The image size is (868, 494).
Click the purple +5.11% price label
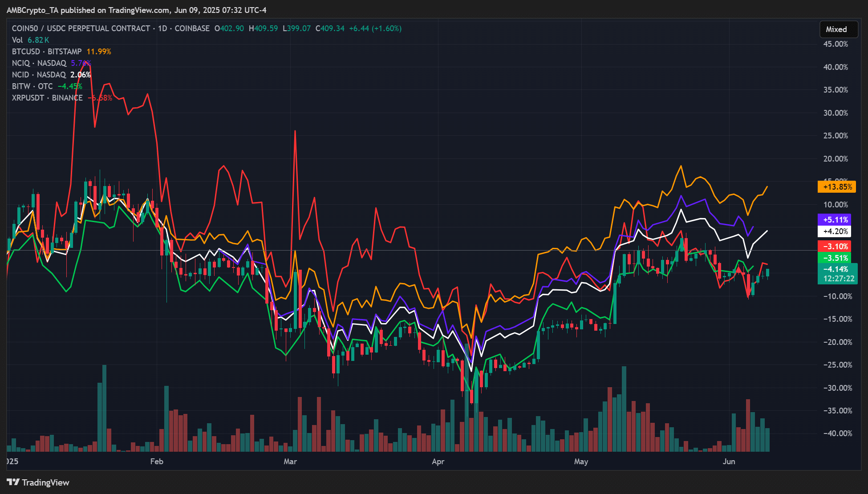pos(835,220)
